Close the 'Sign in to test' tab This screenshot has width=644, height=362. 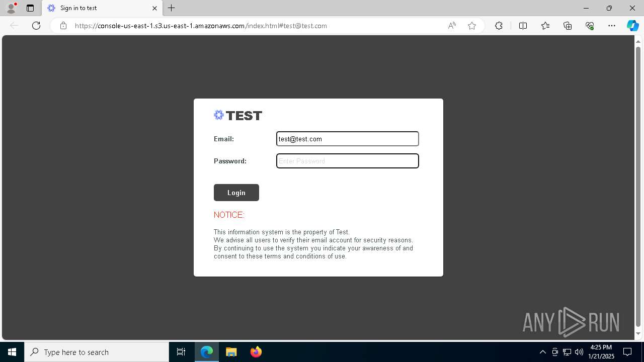[154, 8]
